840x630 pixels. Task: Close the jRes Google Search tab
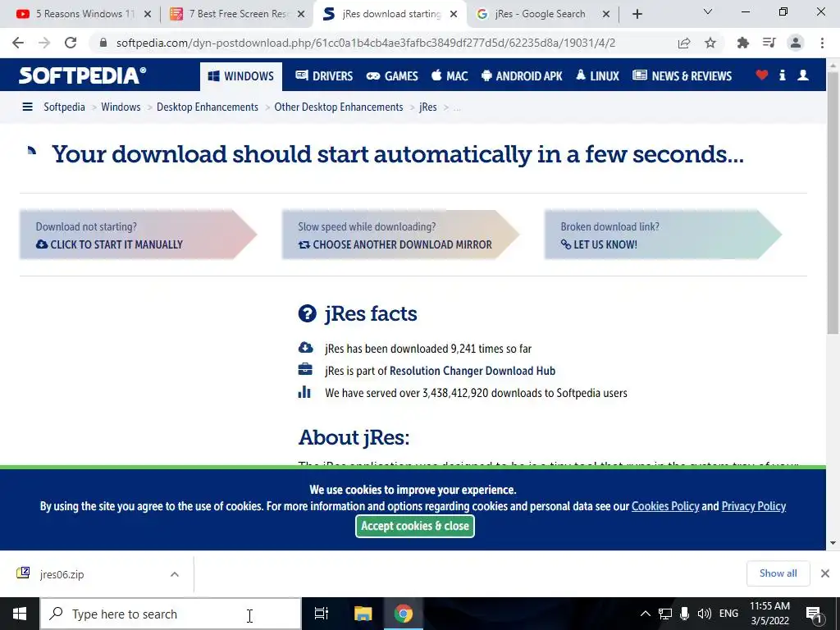(x=606, y=14)
